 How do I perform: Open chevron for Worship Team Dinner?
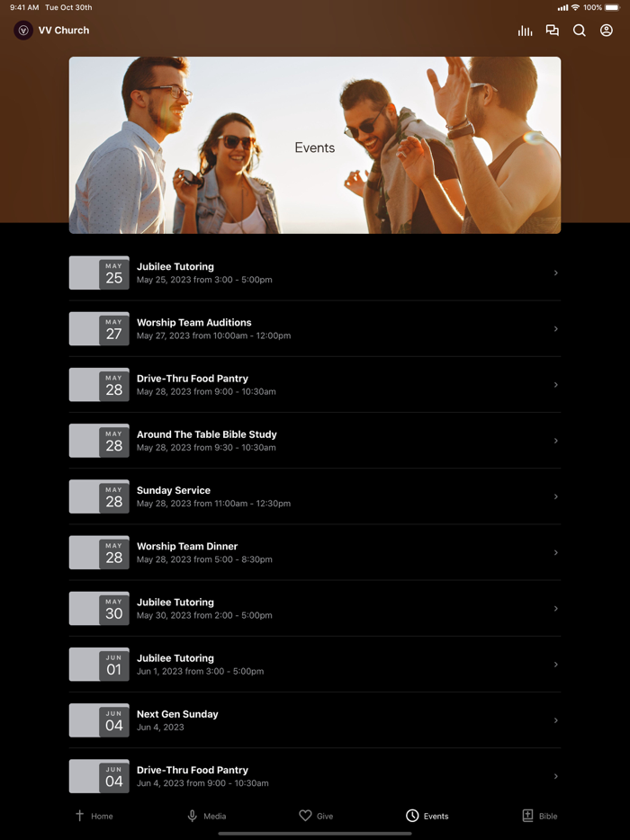point(556,552)
